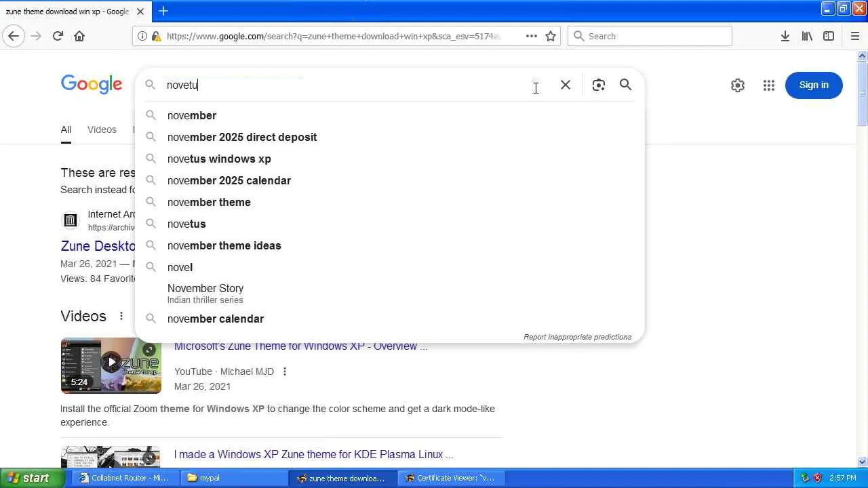Screen dimensions: 868x488
Task: Bookmark this page with the star
Action: pyautogui.click(x=551, y=36)
